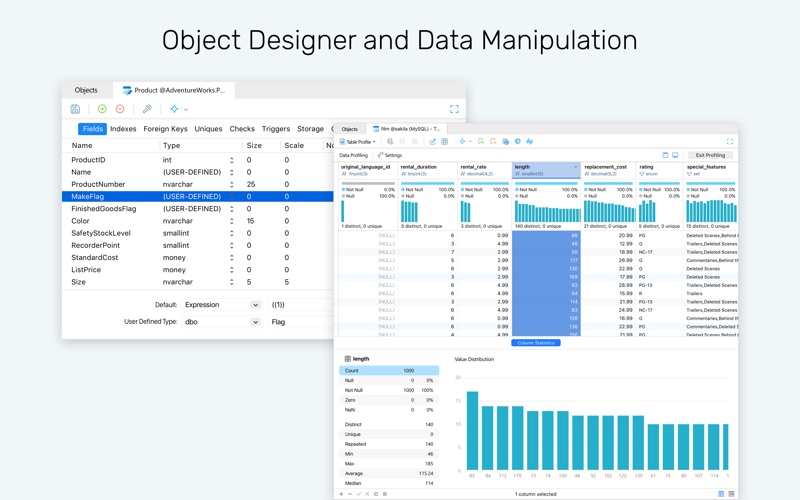800x500 pixels.
Task: Click the green Add Field icon
Action: click(x=102, y=109)
